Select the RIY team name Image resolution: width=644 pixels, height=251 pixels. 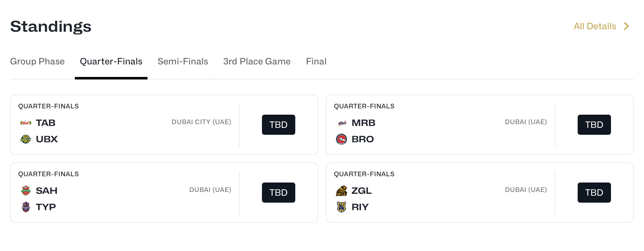[360, 207]
